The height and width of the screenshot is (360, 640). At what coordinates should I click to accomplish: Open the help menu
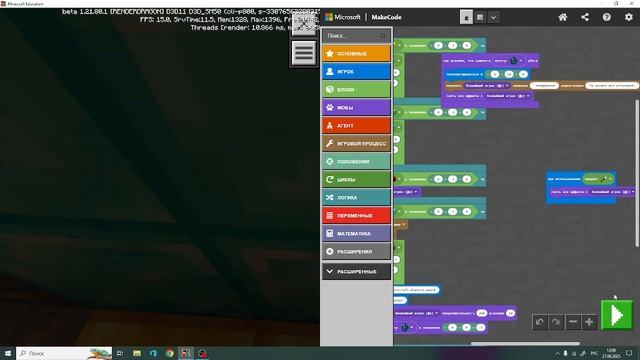[607, 17]
